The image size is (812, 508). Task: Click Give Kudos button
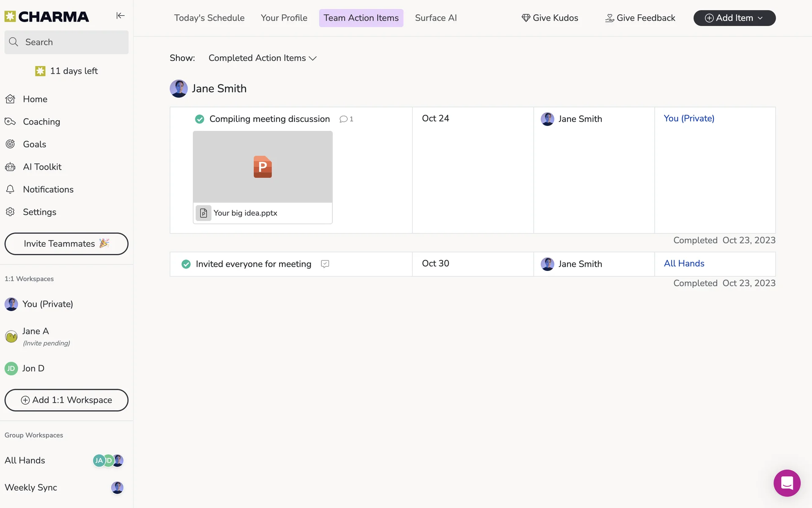point(550,18)
